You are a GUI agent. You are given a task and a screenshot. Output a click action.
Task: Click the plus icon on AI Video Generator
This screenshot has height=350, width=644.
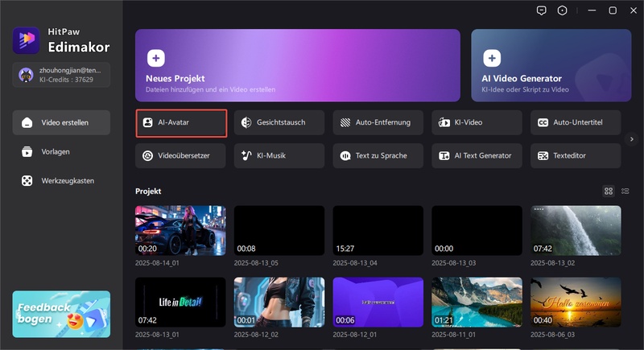point(492,58)
